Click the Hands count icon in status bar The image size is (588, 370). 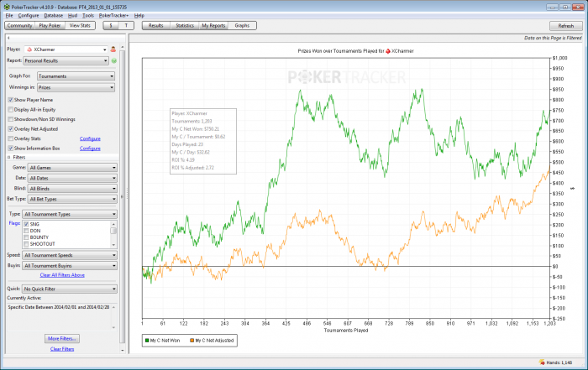542,362
